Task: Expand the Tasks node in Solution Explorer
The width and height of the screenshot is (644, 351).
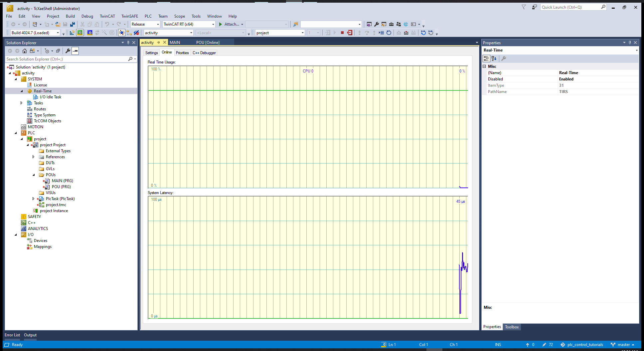Action: point(22,103)
